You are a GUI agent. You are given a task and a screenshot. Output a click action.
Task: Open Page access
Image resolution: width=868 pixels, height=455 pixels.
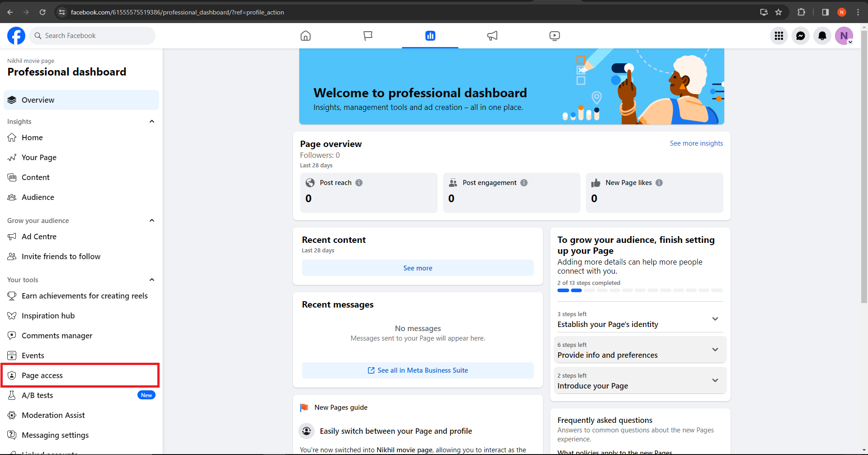pos(81,375)
